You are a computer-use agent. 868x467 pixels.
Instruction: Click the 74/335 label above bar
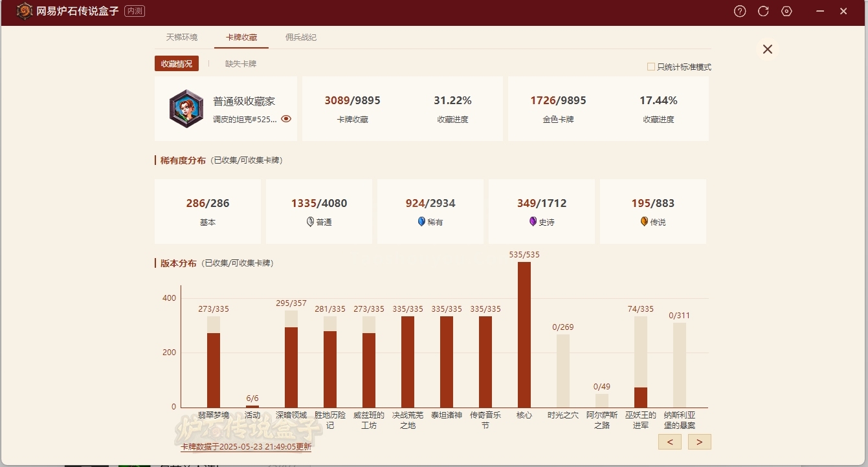pos(641,309)
